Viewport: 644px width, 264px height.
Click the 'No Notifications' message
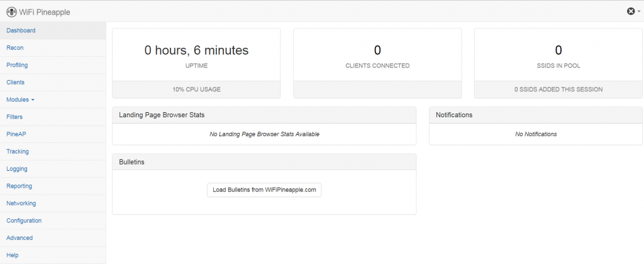click(536, 134)
